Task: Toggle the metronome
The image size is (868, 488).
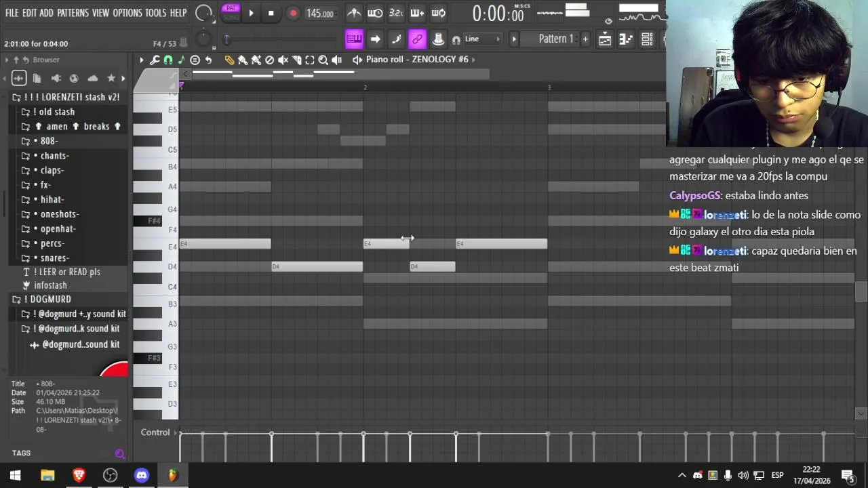Action: (x=353, y=13)
